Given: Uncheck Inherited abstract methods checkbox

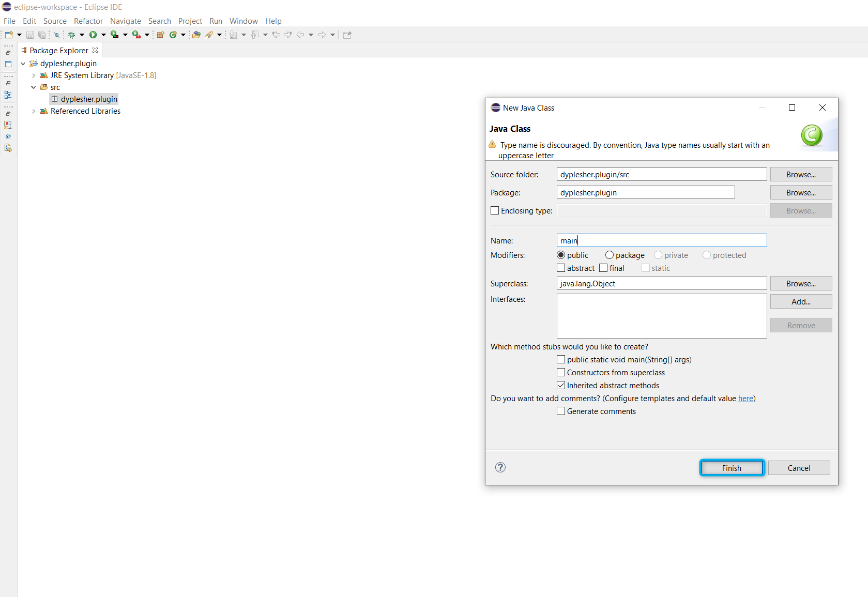Looking at the screenshot, I should pos(561,385).
